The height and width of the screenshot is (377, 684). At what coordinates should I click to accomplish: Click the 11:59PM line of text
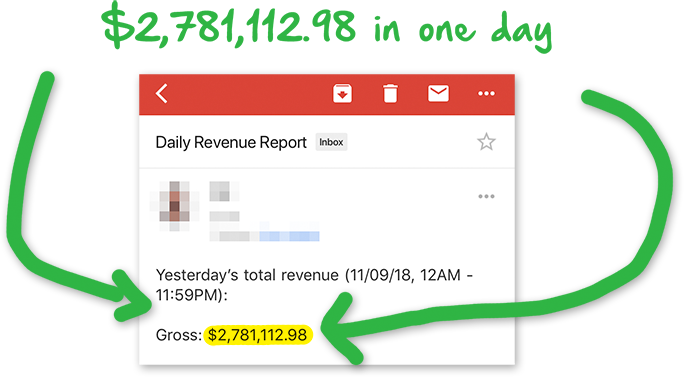click(192, 295)
